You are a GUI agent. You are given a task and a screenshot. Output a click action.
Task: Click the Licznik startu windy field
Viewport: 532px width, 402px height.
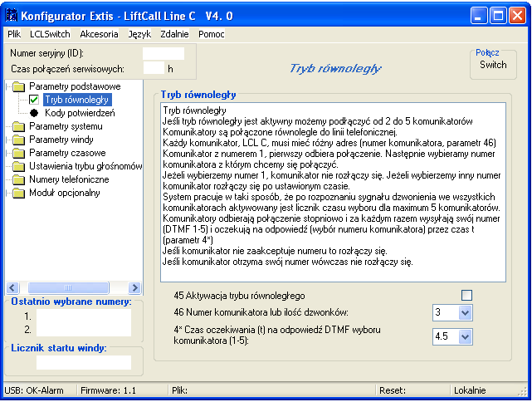(x=84, y=362)
